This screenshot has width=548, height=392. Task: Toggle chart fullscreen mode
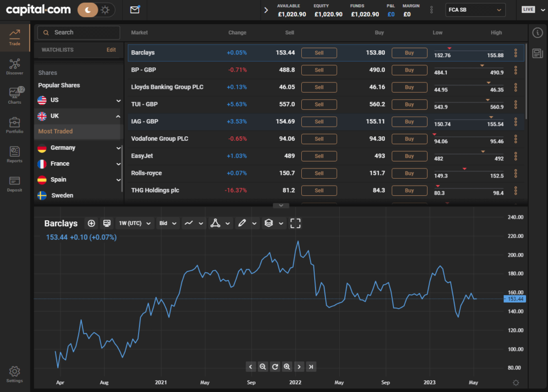coord(295,223)
